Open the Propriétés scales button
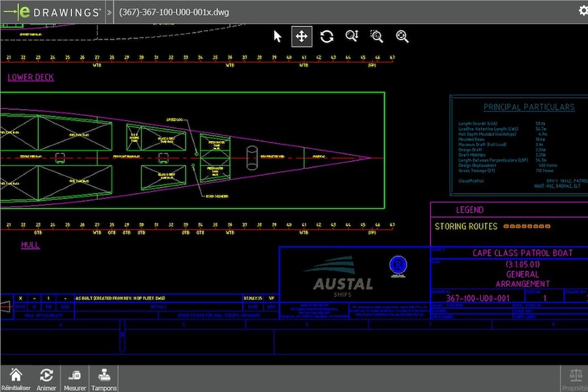The height and width of the screenshot is (392, 588). (575, 379)
